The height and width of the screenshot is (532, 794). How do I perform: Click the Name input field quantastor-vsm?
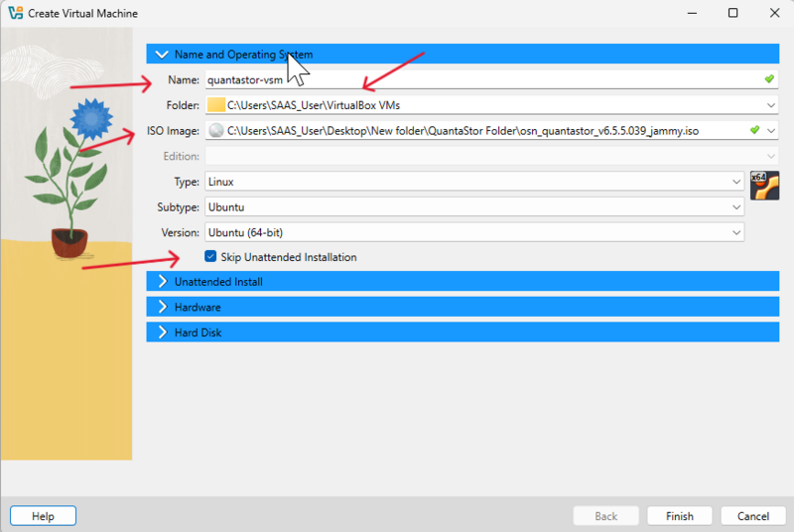coord(491,79)
